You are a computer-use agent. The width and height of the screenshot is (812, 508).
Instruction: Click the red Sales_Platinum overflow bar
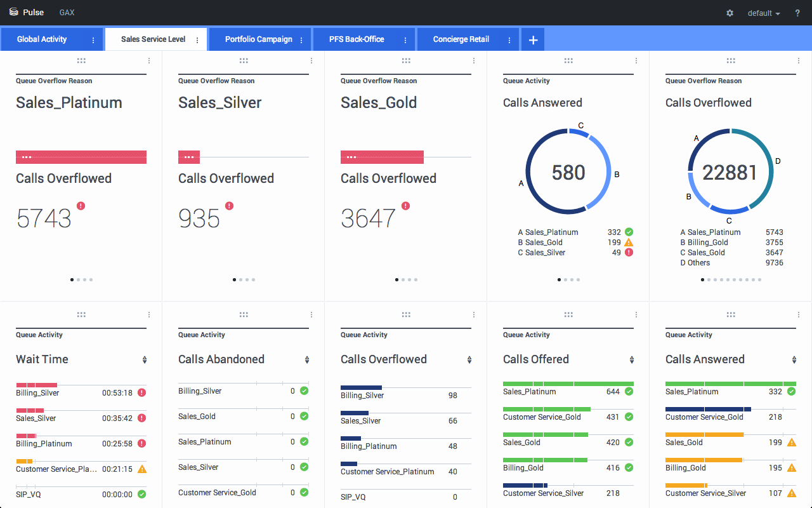[81, 157]
